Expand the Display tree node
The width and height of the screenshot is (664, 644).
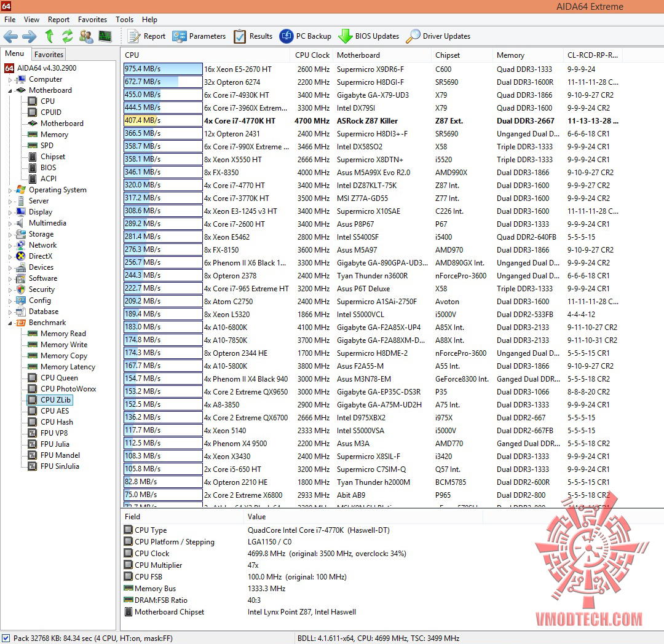[x=10, y=213]
